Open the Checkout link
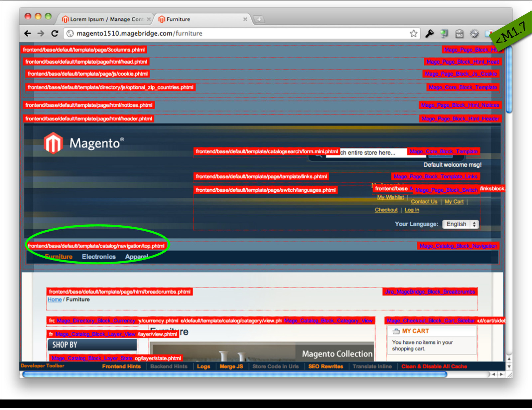Screen dimensions: 532x410 click(386, 210)
